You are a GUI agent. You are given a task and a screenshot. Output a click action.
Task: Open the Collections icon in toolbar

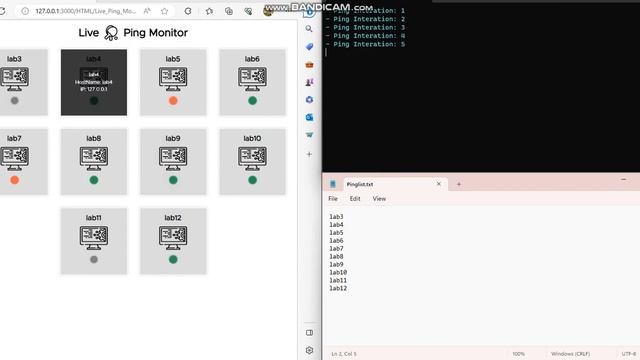point(229,11)
